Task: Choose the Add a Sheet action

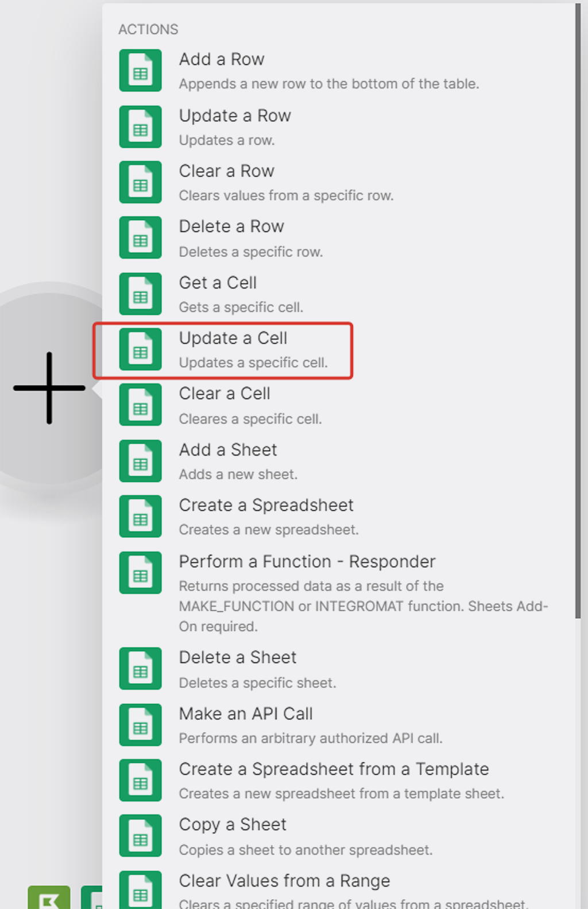Action: (339, 461)
